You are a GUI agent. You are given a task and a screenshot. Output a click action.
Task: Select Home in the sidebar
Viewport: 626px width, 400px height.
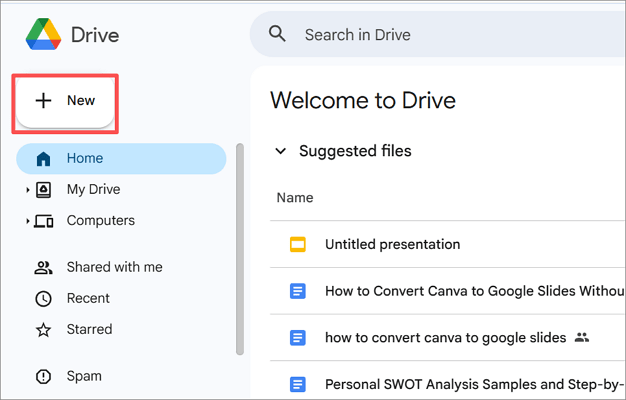point(121,158)
